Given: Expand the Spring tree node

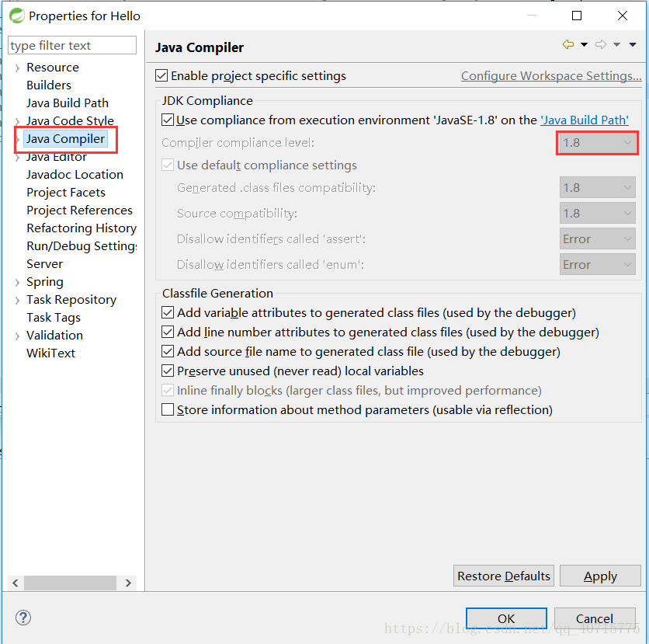Looking at the screenshot, I should pos(17,283).
